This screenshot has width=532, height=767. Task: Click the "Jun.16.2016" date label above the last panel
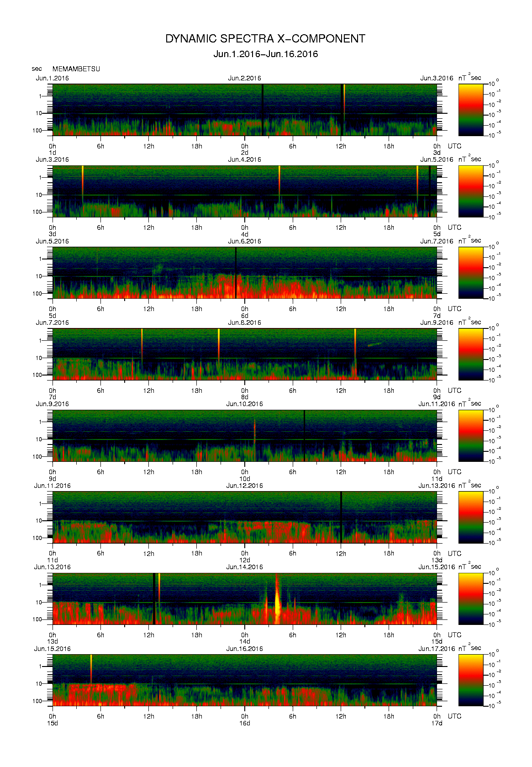click(x=245, y=649)
